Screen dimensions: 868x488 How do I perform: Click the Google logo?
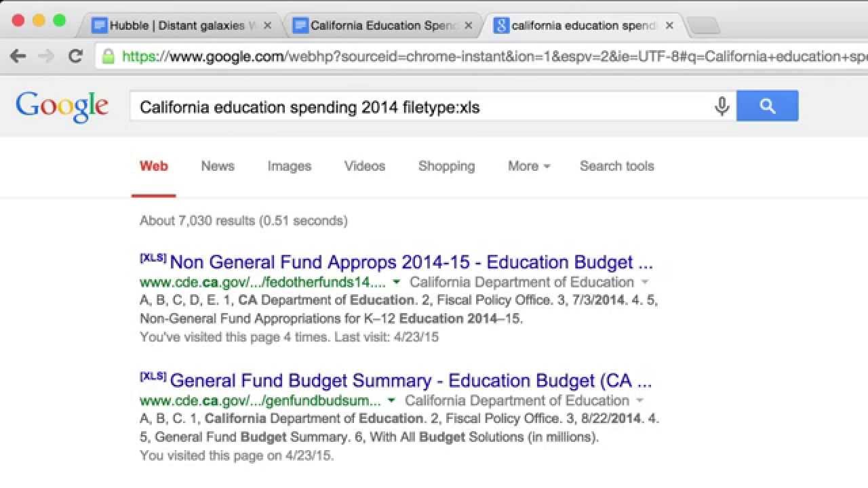click(62, 107)
